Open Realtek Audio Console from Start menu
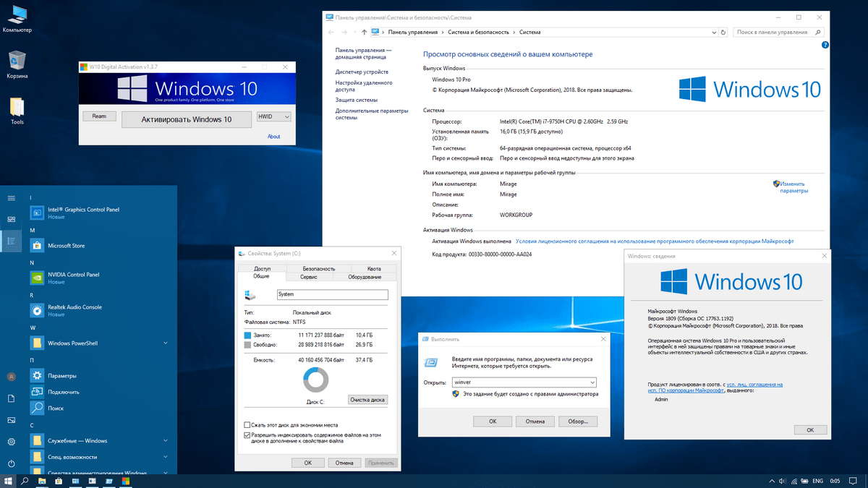The height and width of the screenshot is (488, 868). click(x=99, y=310)
